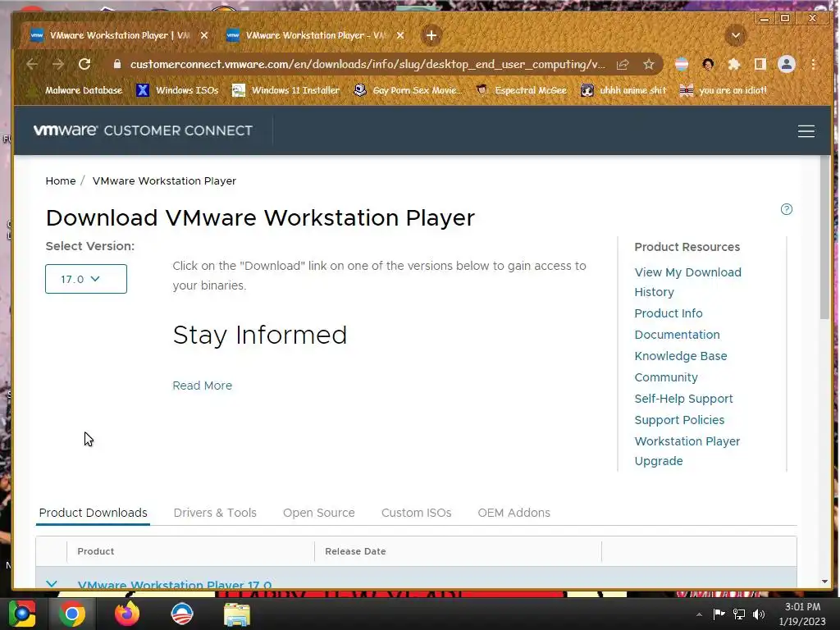Screen dimensions: 840x630
Task: Open the Select Version 17.0 dropdown
Action: (x=85, y=279)
